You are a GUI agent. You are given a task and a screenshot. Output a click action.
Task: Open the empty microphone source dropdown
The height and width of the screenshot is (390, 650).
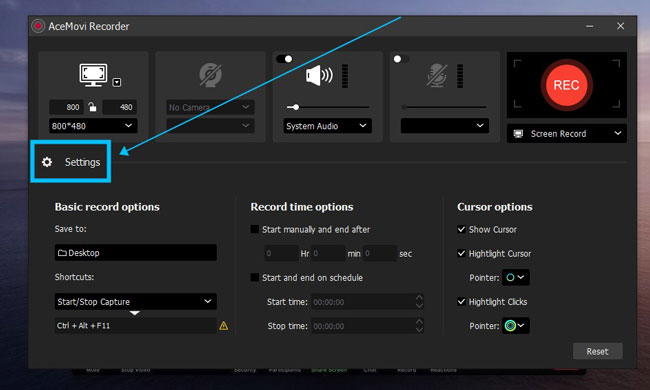tap(445, 126)
